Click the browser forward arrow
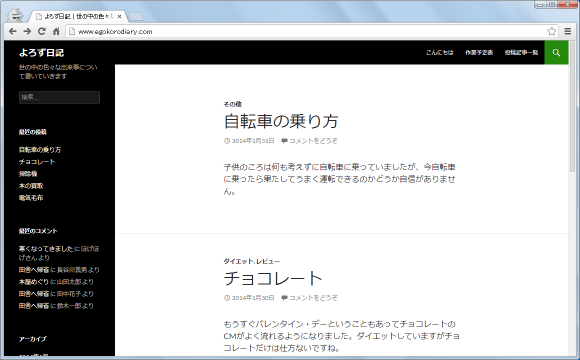 click(27, 31)
